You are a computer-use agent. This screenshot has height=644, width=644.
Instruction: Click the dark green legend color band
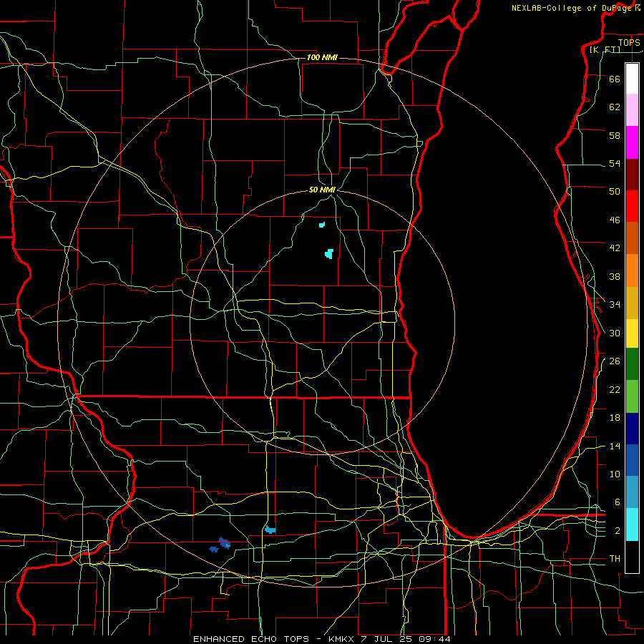click(632, 364)
